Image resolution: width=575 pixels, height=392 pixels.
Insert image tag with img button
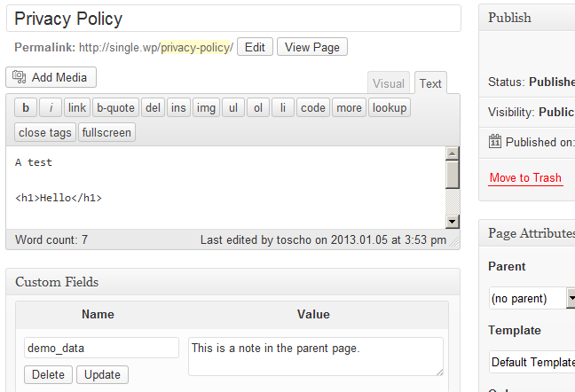206,107
